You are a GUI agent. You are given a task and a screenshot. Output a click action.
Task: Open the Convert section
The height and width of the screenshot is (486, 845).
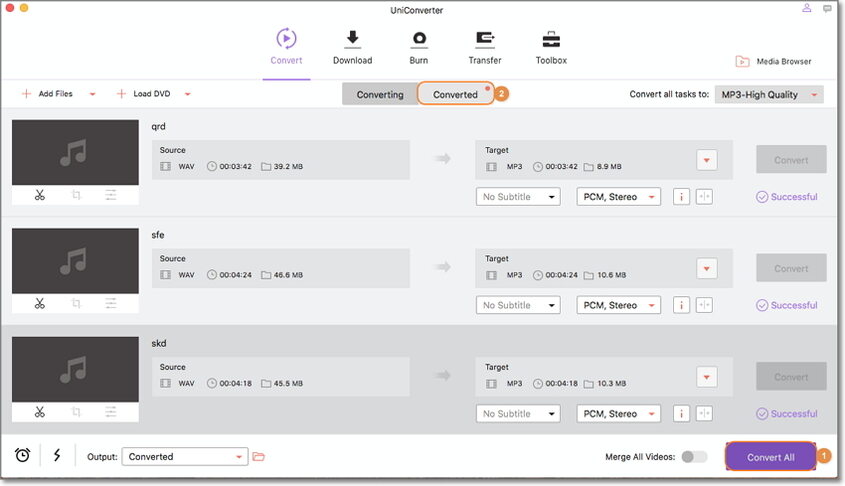pyautogui.click(x=286, y=47)
